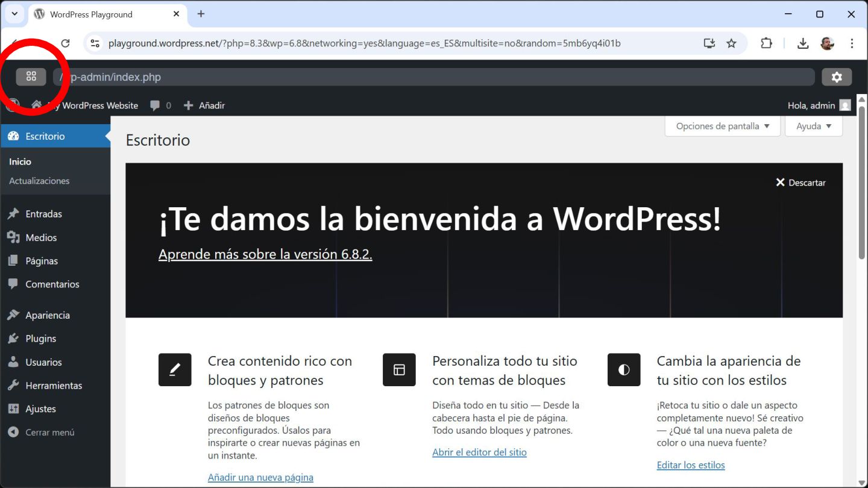Click the Páginas pages icon
Screen dimensions: 868x488
[x=13, y=261]
